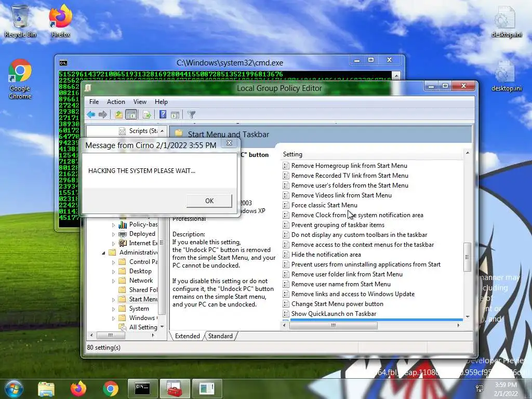The height and width of the screenshot is (399, 532).
Task: Select 'Force classic Start Menu' setting
Action: [x=324, y=205]
